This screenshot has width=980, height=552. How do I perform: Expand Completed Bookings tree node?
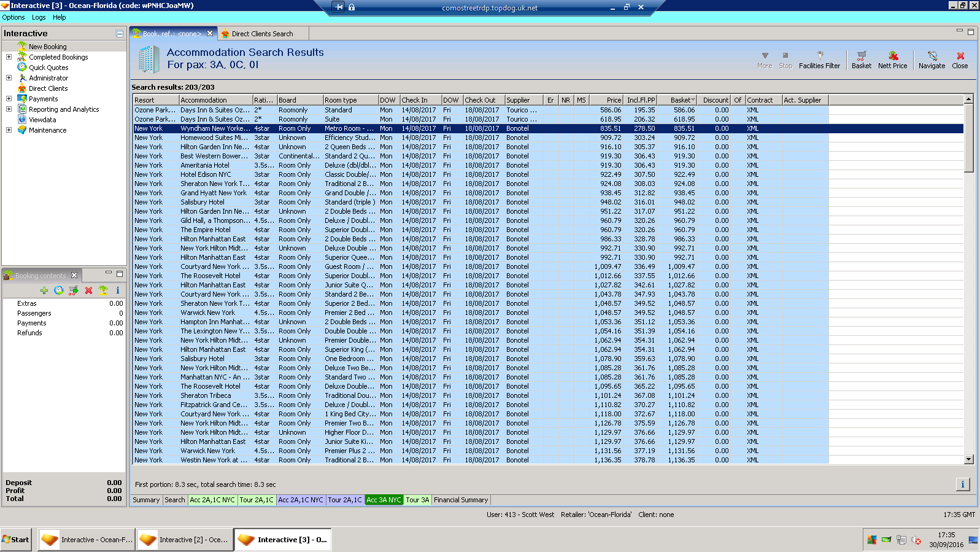click(x=9, y=57)
